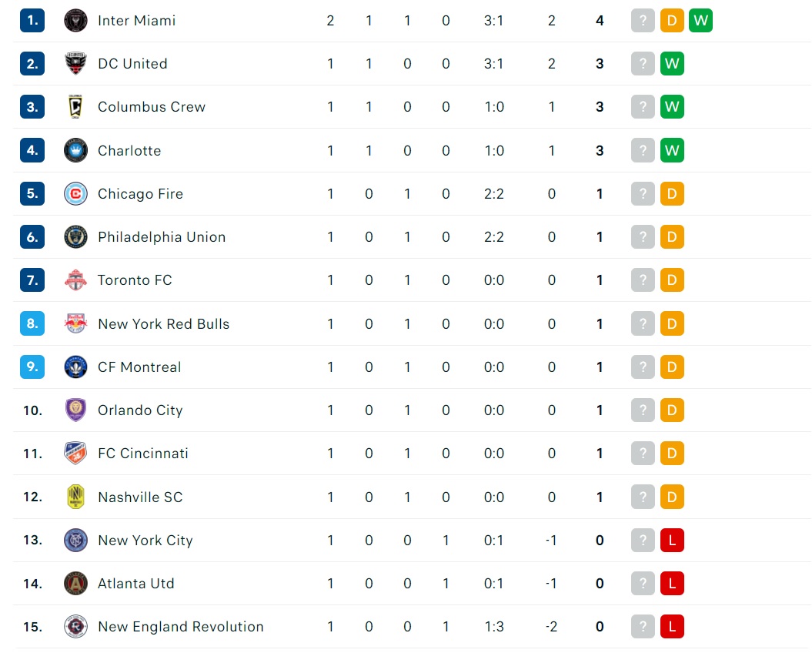Open the Columbus Crew logo
Image resolution: width=812 pixels, height=653 pixels.
point(75,107)
